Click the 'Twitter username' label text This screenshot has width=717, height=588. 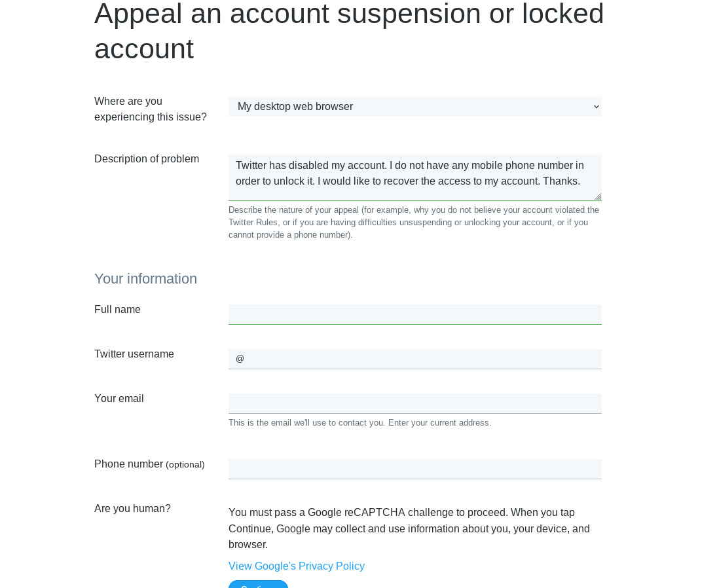coord(134,354)
